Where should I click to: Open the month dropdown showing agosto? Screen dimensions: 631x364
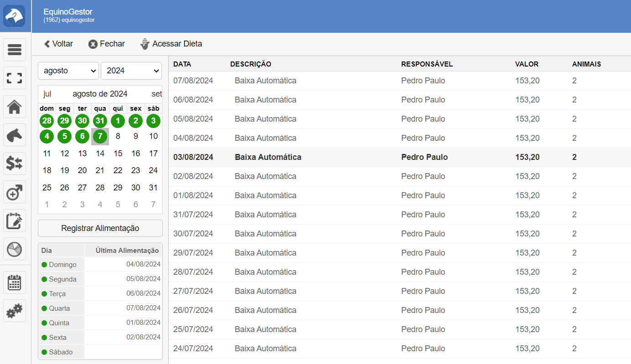coord(68,71)
